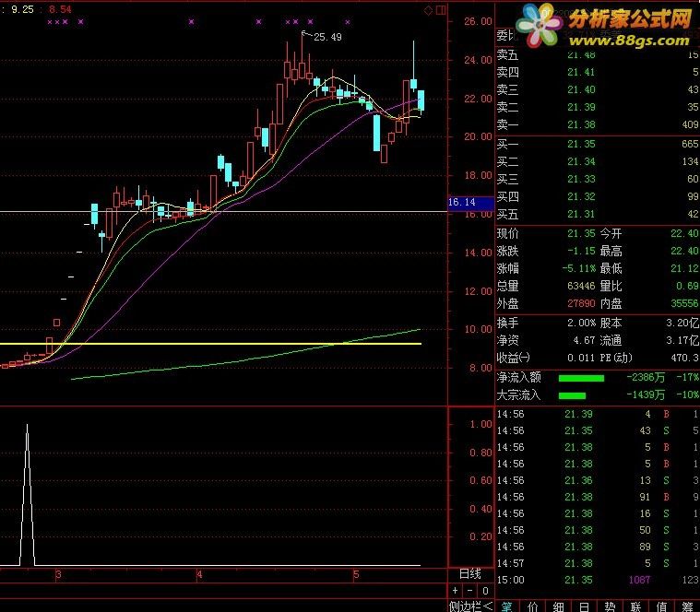
Task: Select the 买一 21.35 bid row
Action: (x=598, y=144)
